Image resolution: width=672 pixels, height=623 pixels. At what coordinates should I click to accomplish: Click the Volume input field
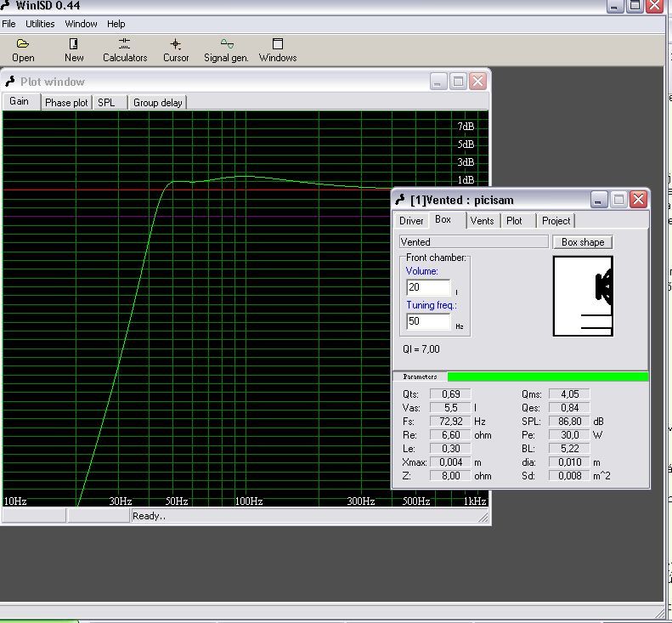(428, 288)
